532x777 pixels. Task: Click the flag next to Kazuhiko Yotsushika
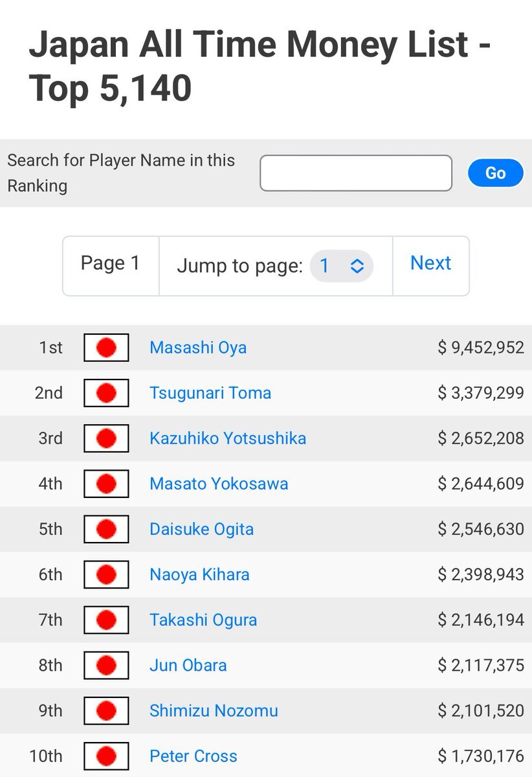[106, 438]
